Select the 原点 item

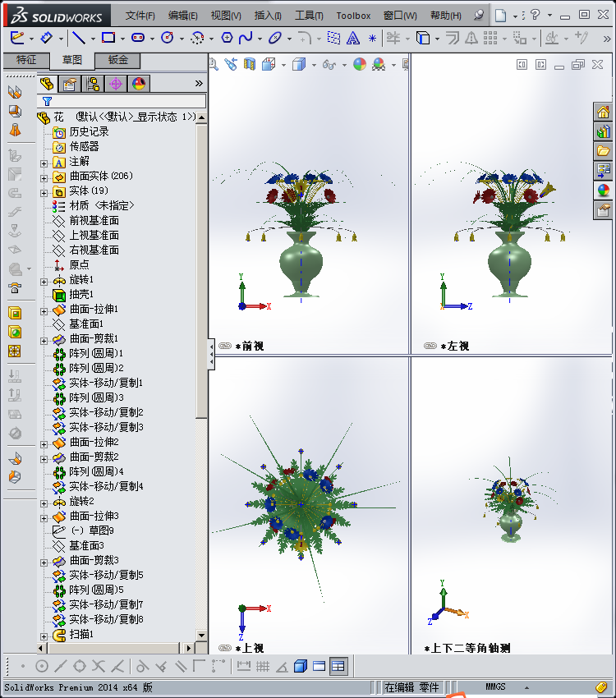click(x=71, y=265)
